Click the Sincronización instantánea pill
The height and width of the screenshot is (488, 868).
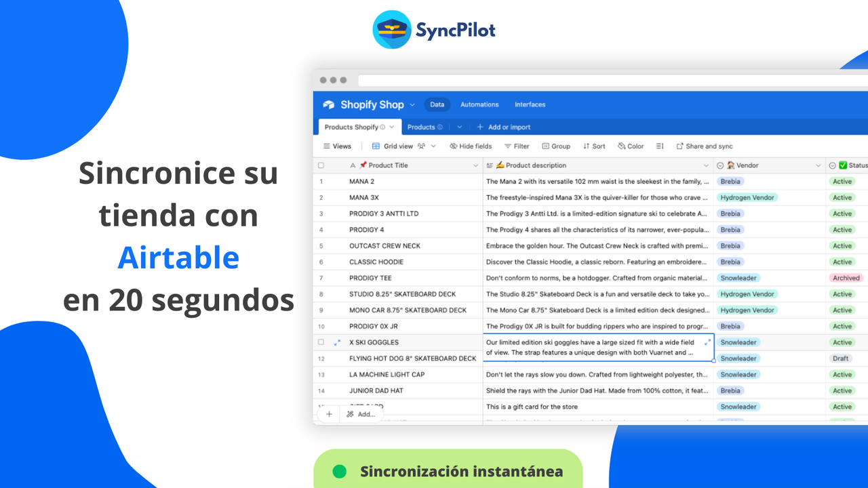click(448, 469)
